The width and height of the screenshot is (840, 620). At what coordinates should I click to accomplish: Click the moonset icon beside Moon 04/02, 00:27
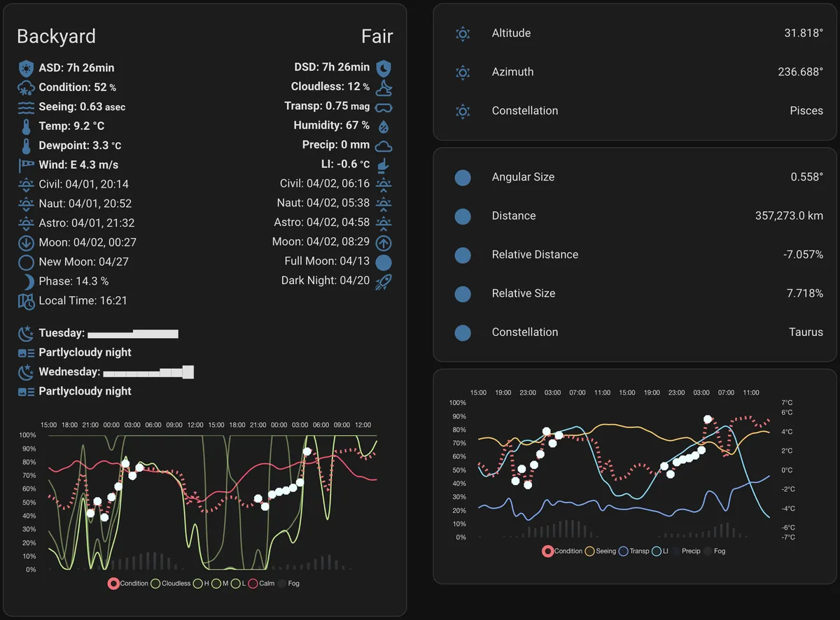click(x=26, y=243)
